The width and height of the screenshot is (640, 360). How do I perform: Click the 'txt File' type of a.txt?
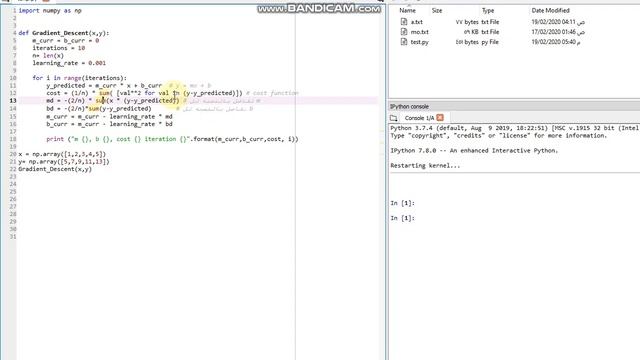[490, 22]
